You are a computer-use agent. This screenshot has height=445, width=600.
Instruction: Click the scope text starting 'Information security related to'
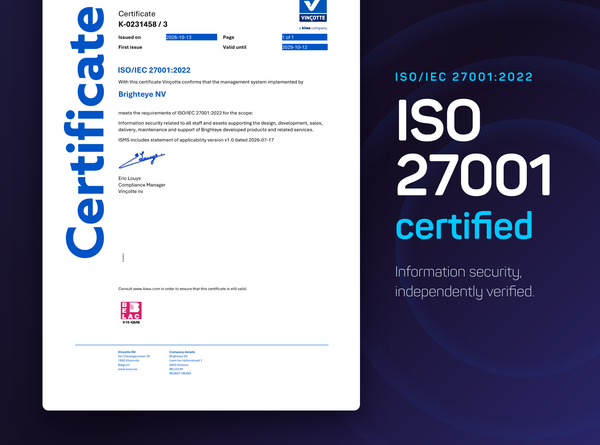(220, 126)
